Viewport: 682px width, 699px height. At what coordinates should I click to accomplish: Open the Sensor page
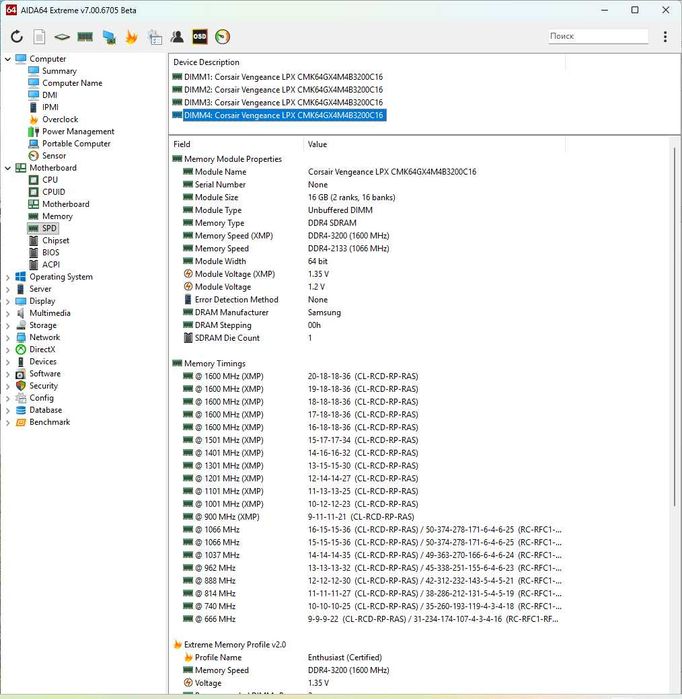click(x=54, y=156)
